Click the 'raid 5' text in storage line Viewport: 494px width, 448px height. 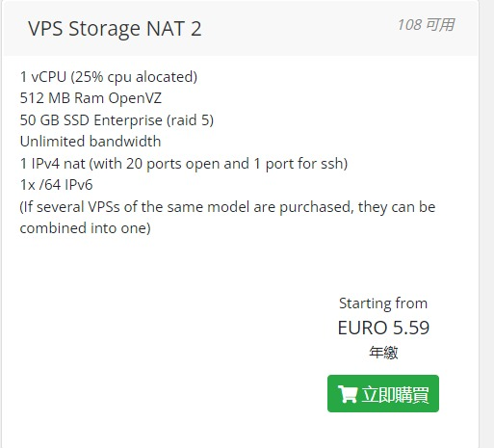[x=190, y=120]
